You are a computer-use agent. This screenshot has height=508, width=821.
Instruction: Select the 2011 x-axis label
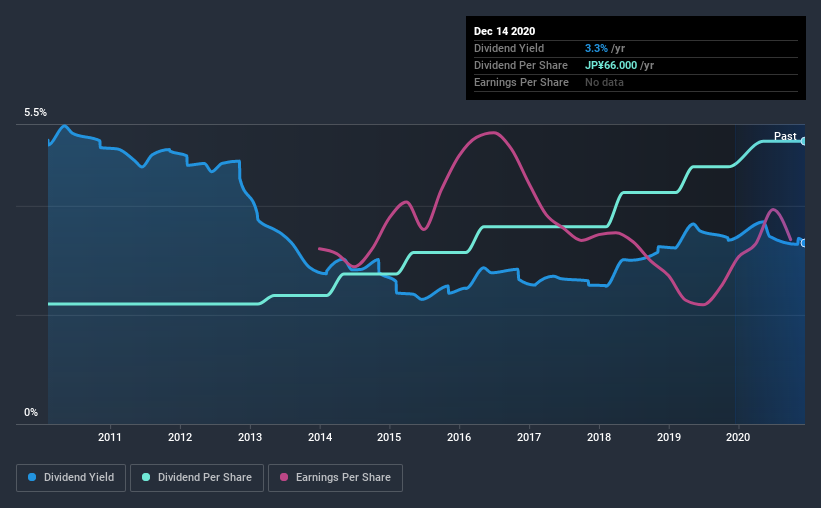click(x=109, y=437)
